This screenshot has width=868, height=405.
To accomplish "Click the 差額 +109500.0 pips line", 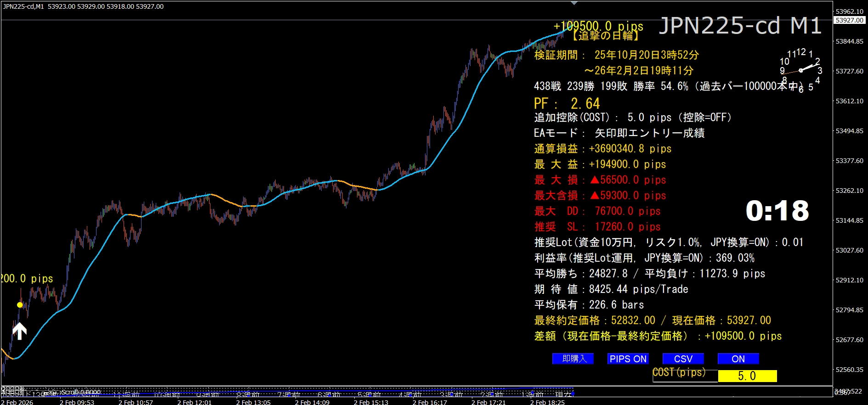I will pyautogui.click(x=658, y=336).
